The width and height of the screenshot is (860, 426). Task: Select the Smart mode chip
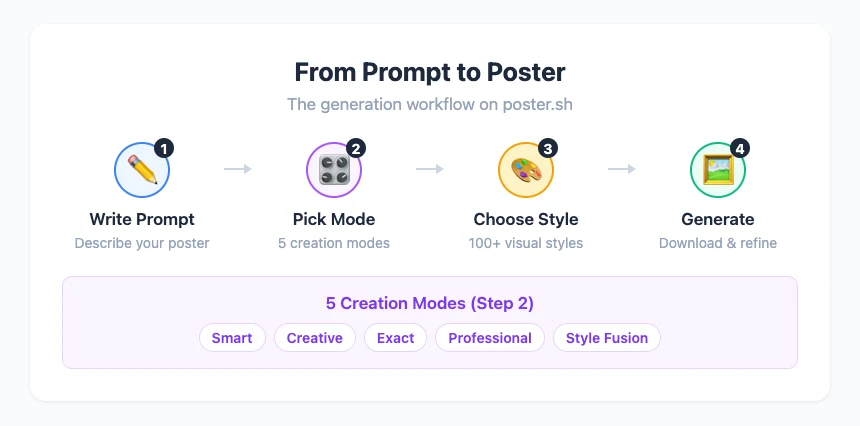tap(232, 338)
